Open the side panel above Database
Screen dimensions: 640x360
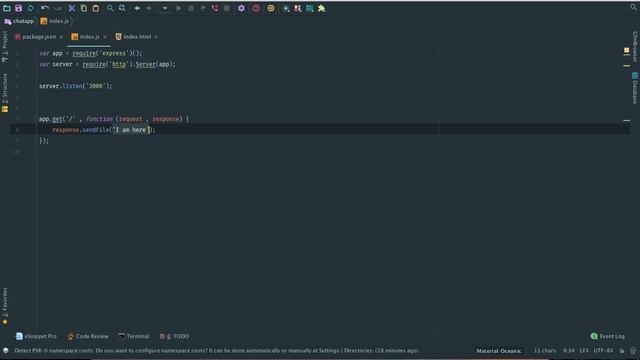635,46
